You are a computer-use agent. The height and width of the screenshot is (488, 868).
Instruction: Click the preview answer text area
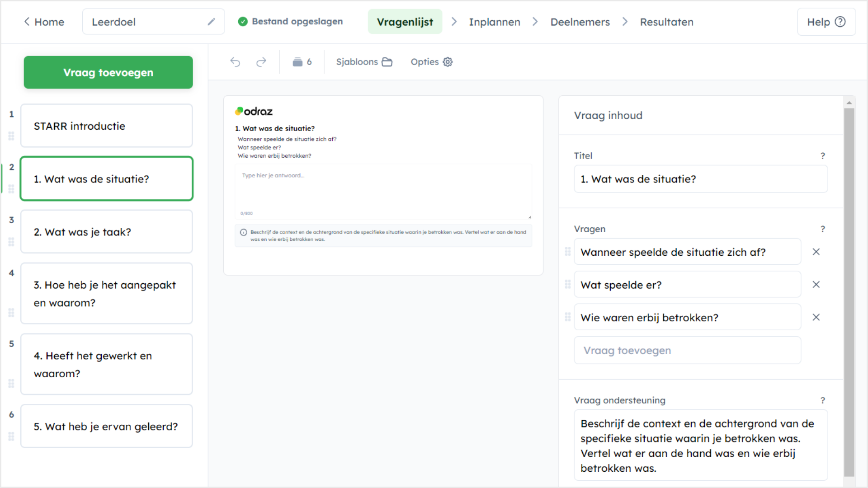tap(383, 192)
